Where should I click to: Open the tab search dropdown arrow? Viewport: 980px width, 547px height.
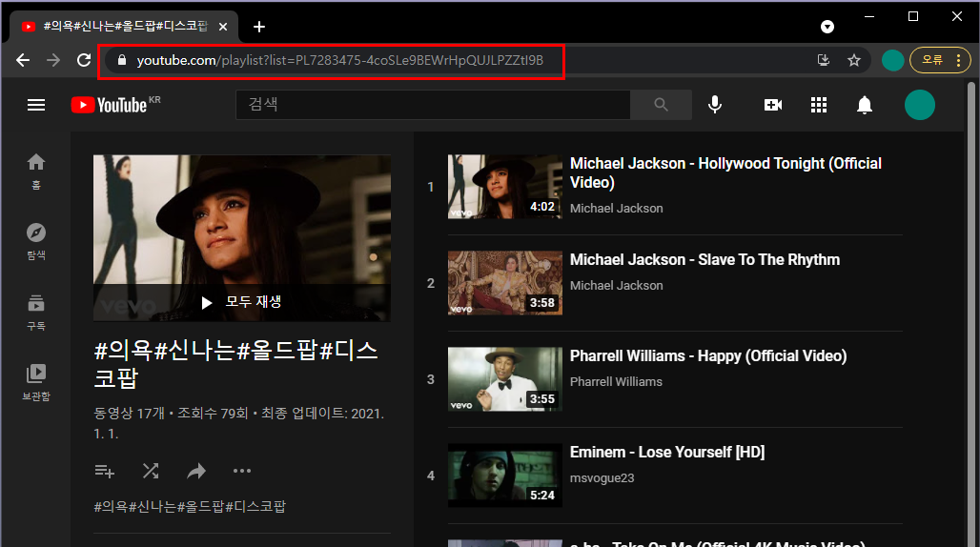pos(827,27)
